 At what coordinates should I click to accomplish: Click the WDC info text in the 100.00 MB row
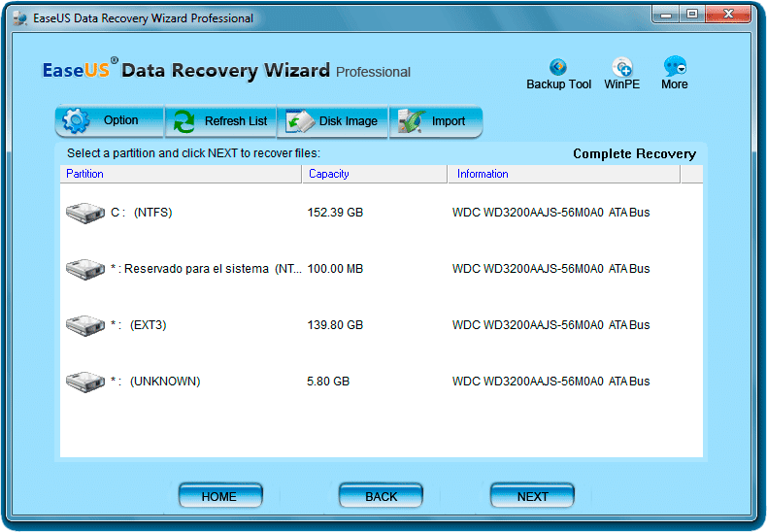pos(550,269)
